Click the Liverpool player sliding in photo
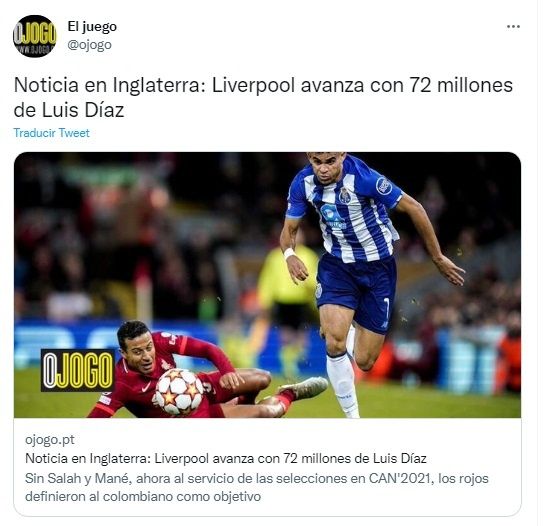 tap(194, 373)
